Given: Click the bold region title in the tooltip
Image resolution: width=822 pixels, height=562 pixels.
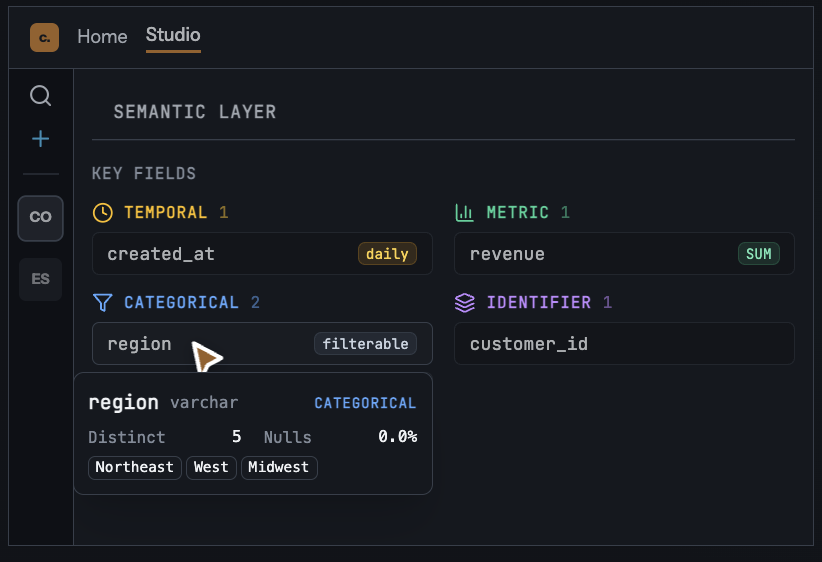Looking at the screenshot, I should pyautogui.click(x=124, y=403).
